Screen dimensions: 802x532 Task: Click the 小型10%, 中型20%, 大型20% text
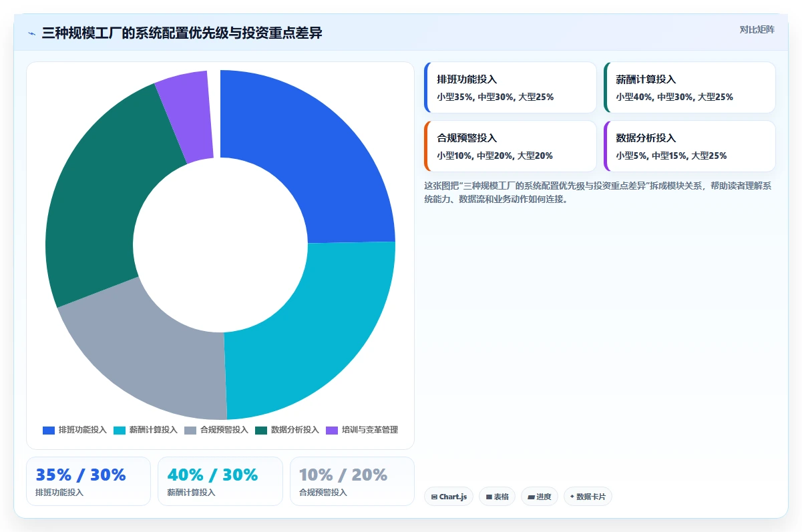(495, 156)
